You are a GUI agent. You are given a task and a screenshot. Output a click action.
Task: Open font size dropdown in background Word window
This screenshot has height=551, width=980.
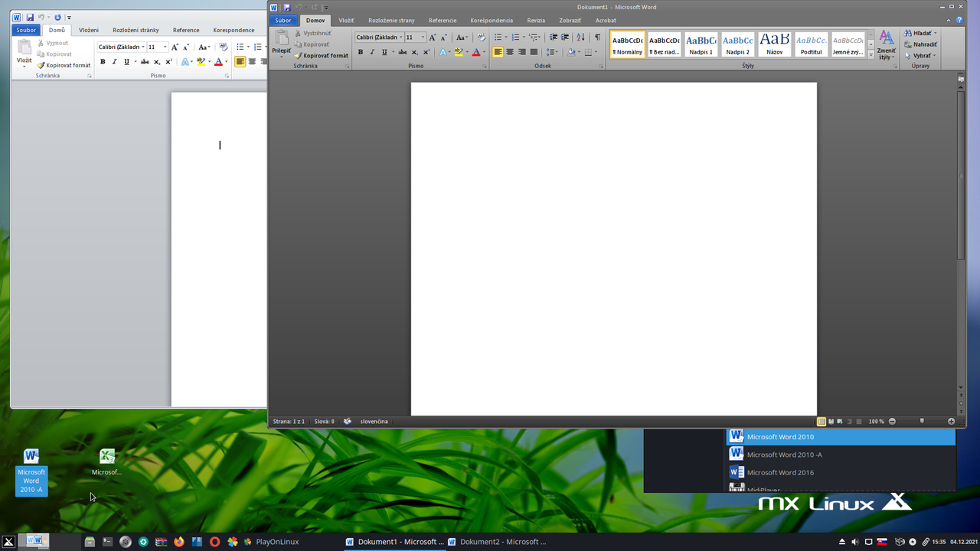coord(165,47)
